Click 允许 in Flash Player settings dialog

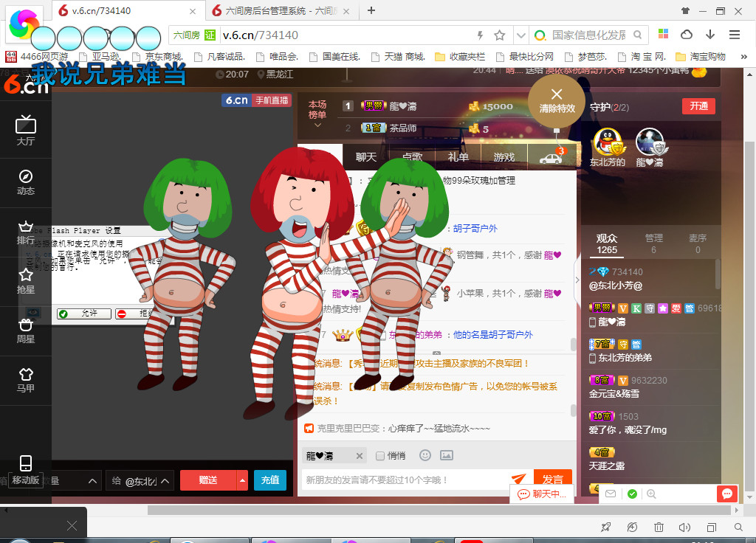click(x=84, y=314)
